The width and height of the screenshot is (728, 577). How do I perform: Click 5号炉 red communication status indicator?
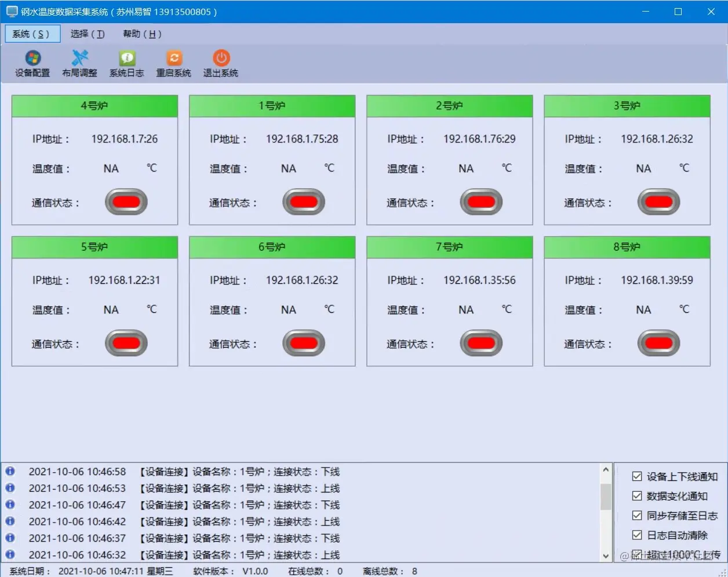126,343
